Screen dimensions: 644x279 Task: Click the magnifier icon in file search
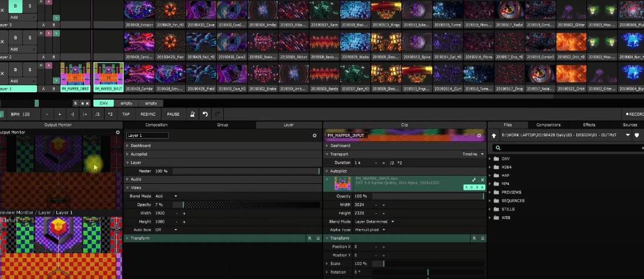pos(498,147)
